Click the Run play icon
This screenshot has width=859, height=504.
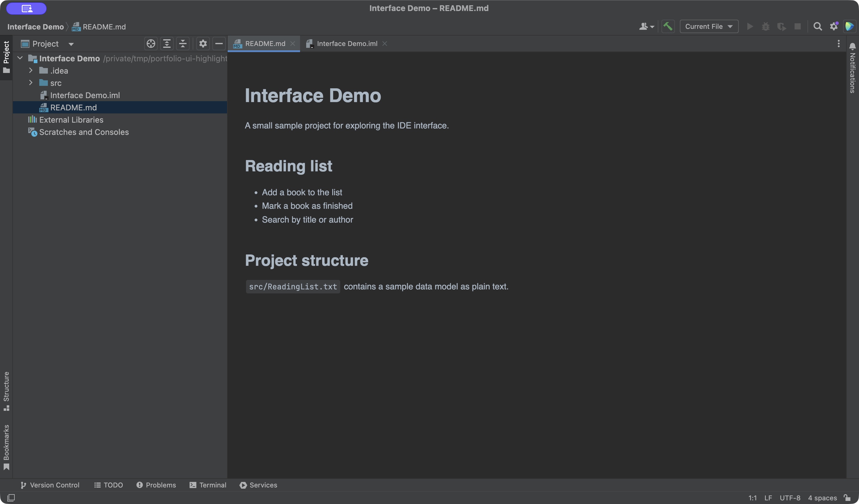749,27
